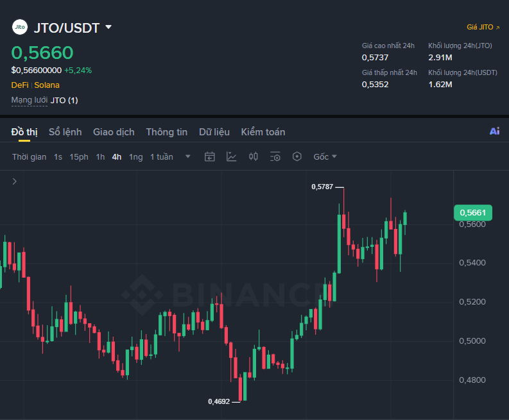Click the +5,24% change value

point(78,71)
